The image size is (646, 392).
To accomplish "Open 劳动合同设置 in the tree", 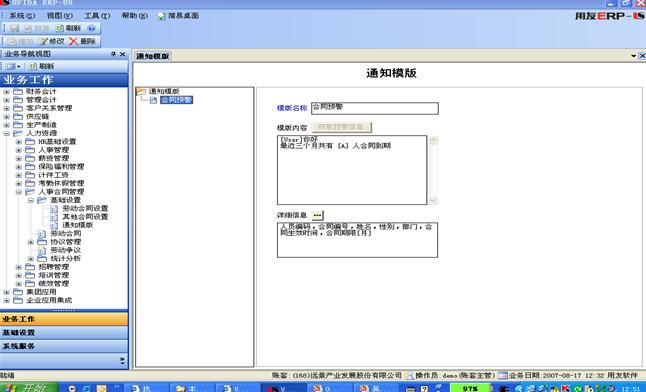I will pyautogui.click(x=85, y=209).
